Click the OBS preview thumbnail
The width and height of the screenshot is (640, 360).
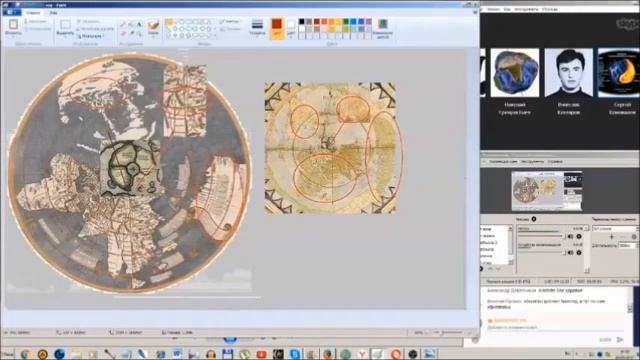(547, 191)
